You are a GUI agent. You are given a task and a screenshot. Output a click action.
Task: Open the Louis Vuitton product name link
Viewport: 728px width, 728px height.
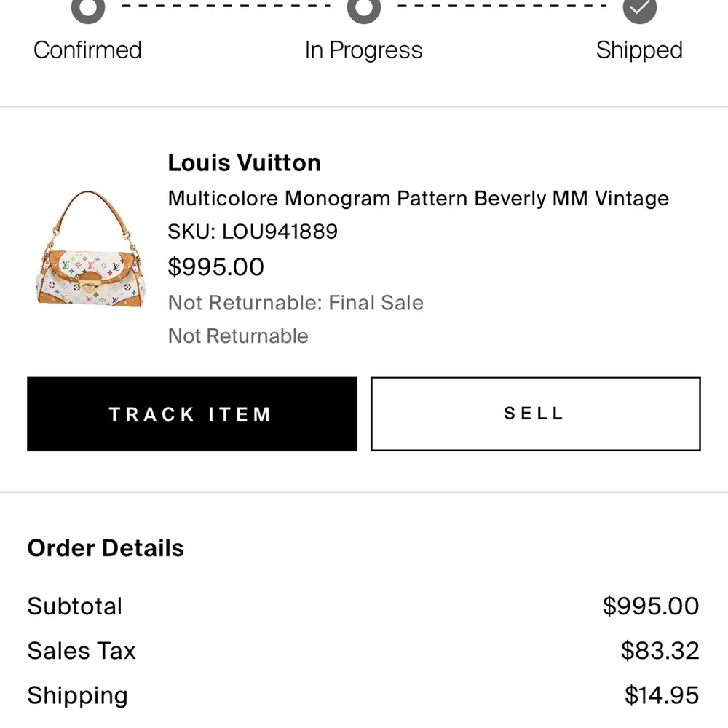tap(244, 162)
